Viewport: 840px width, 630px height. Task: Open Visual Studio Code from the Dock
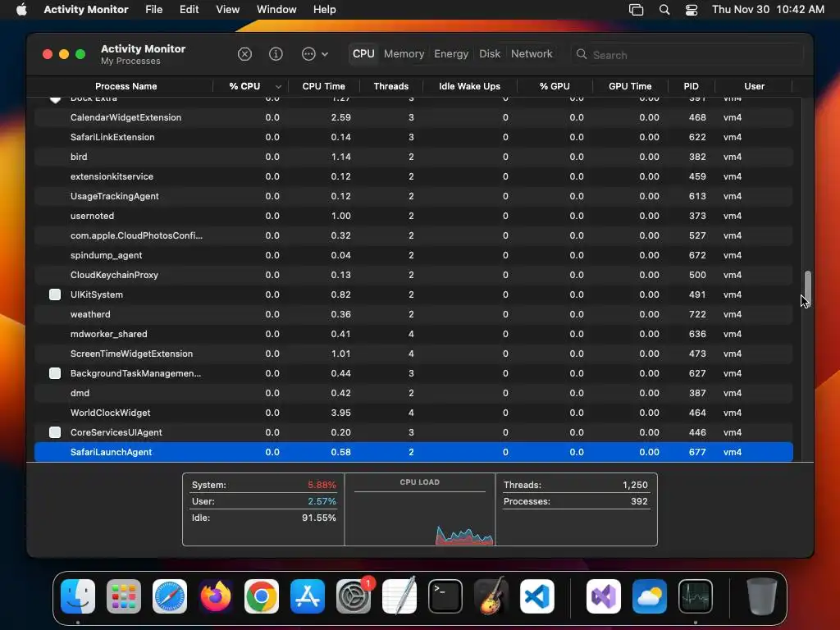(537, 596)
